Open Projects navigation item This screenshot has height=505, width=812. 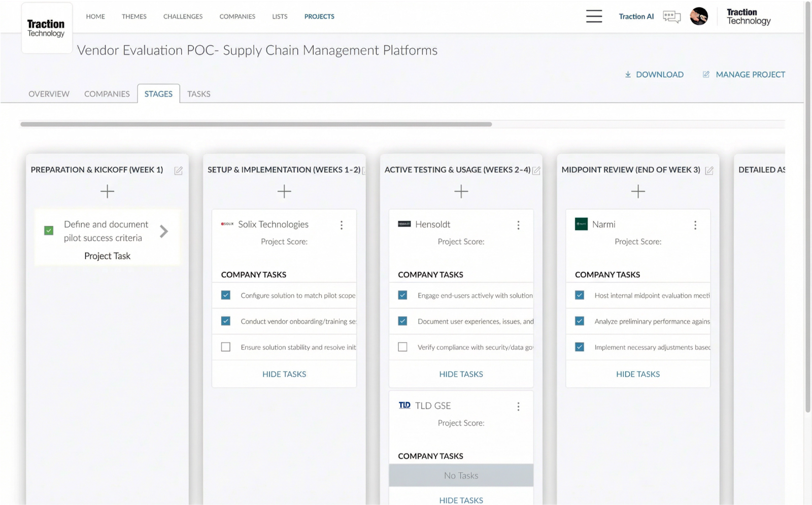coord(319,16)
